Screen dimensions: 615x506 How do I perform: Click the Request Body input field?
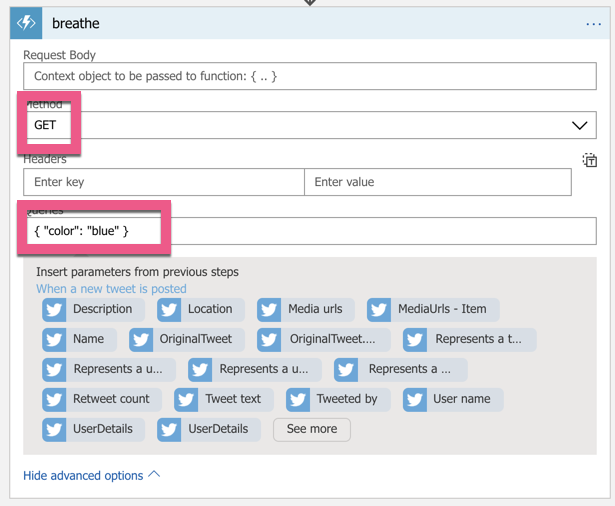click(x=309, y=76)
